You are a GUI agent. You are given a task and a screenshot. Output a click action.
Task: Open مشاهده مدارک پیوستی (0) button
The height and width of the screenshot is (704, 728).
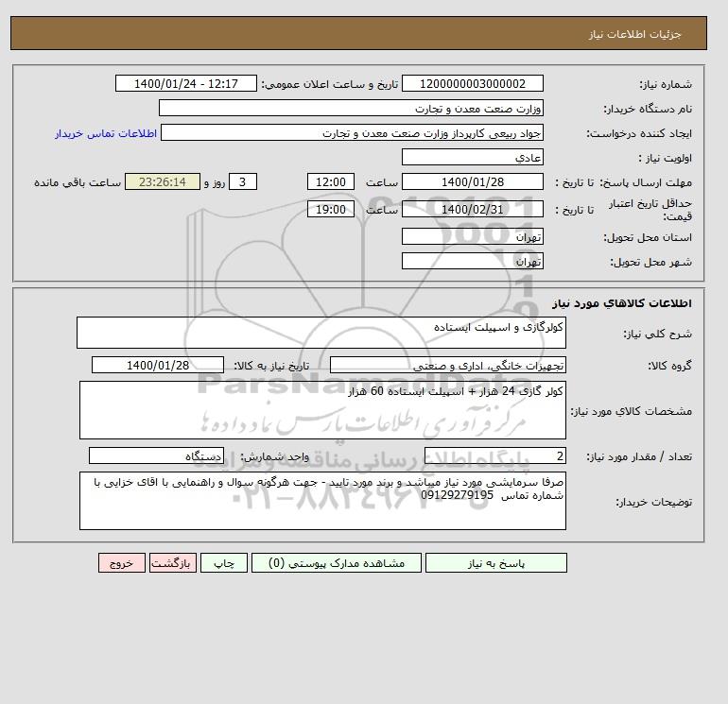[x=337, y=563]
